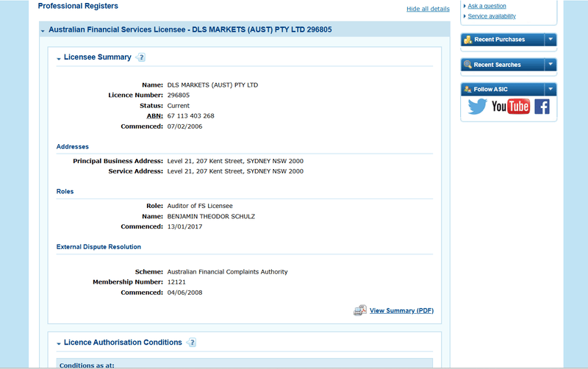Click the name BENJAMIN THEODOR SCHULZ

point(211,216)
